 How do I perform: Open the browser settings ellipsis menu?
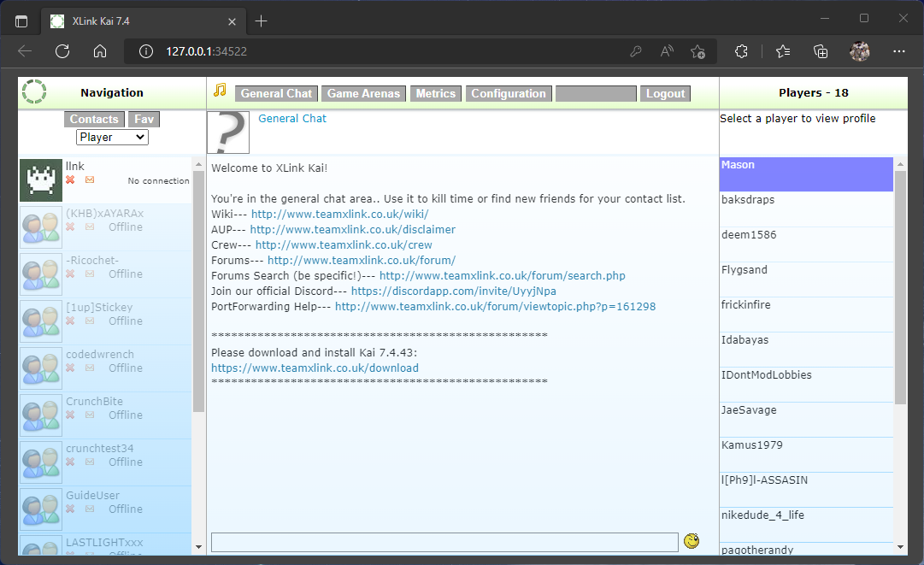898,51
